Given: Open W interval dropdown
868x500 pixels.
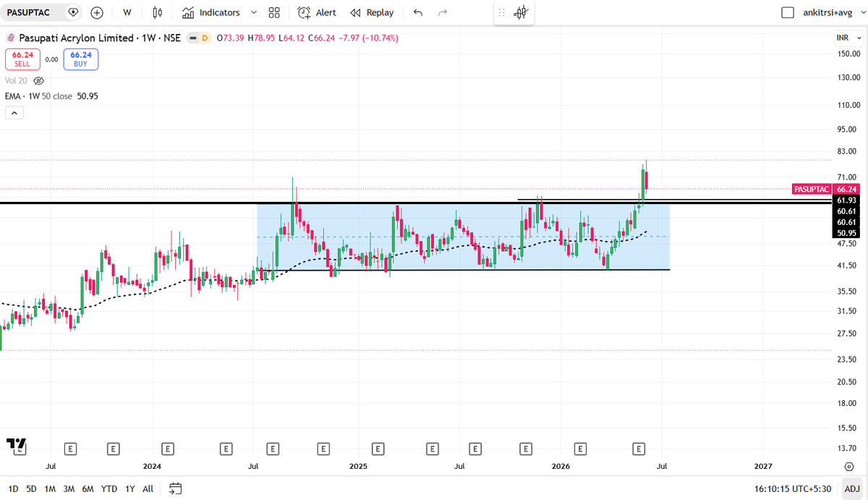Looking at the screenshot, I should tap(127, 13).
